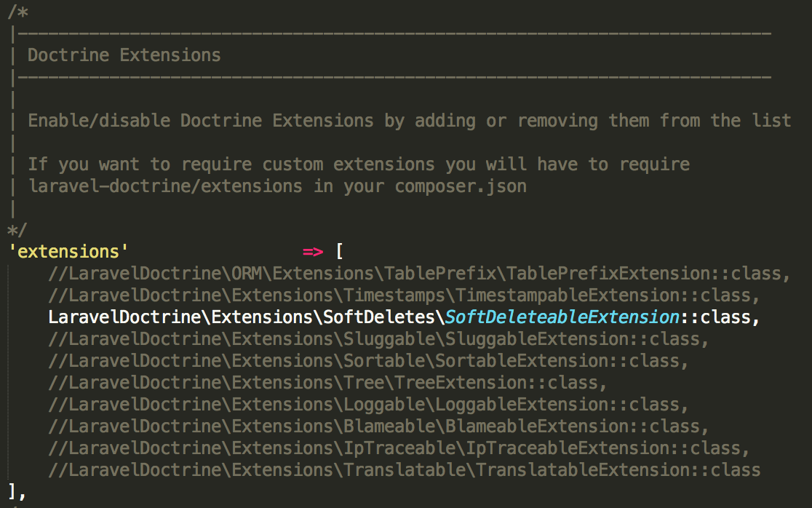Screen dimensions: 812x508
Task: Click the opening square bracket after the arrow
Action: (x=339, y=252)
